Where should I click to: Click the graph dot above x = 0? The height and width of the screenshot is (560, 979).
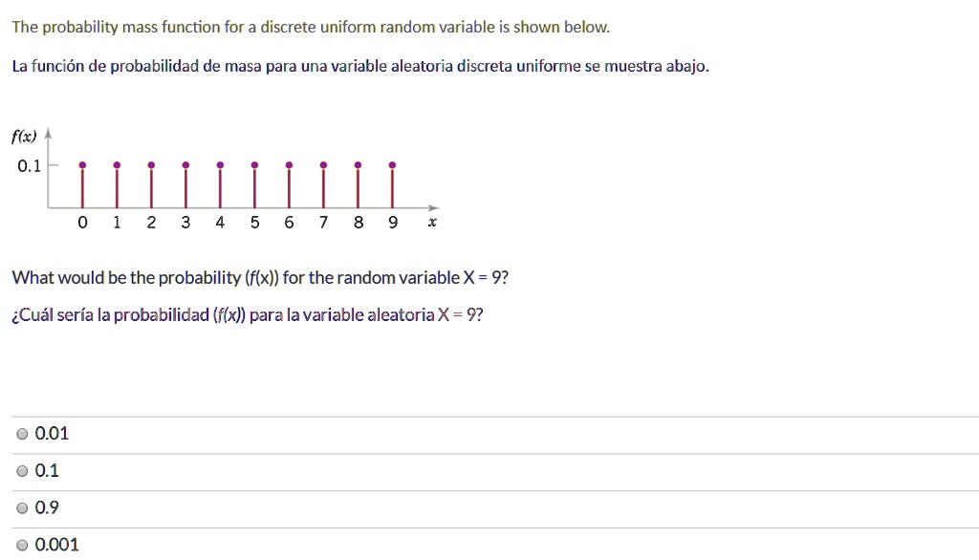click(x=82, y=164)
